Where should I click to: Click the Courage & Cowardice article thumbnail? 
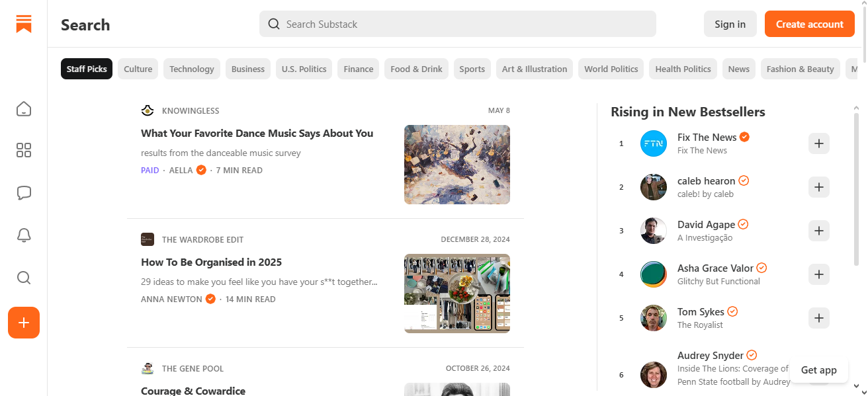point(457,389)
